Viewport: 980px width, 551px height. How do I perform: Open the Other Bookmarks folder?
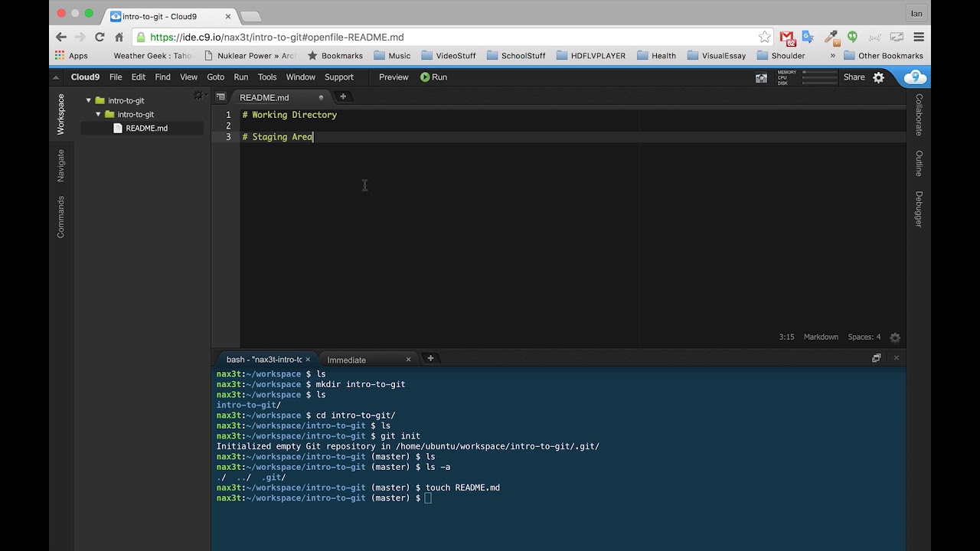click(x=884, y=56)
